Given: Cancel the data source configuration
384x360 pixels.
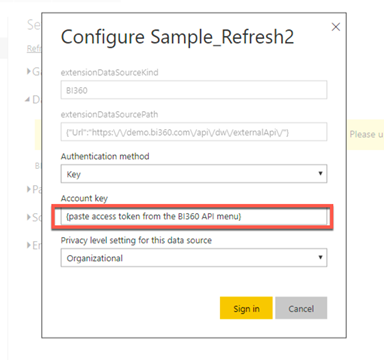Looking at the screenshot, I should pyautogui.click(x=301, y=308).
